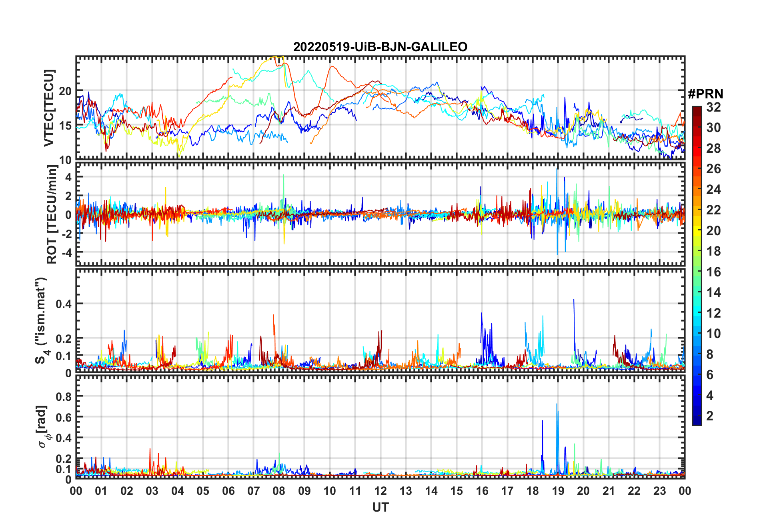Click VTEC y-axis tick label 20

click(65, 91)
